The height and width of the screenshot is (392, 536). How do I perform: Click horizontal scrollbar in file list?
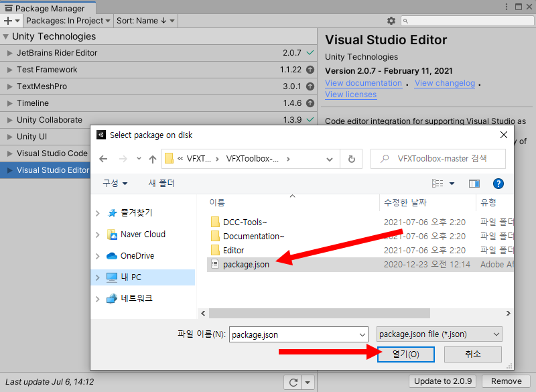click(x=320, y=314)
